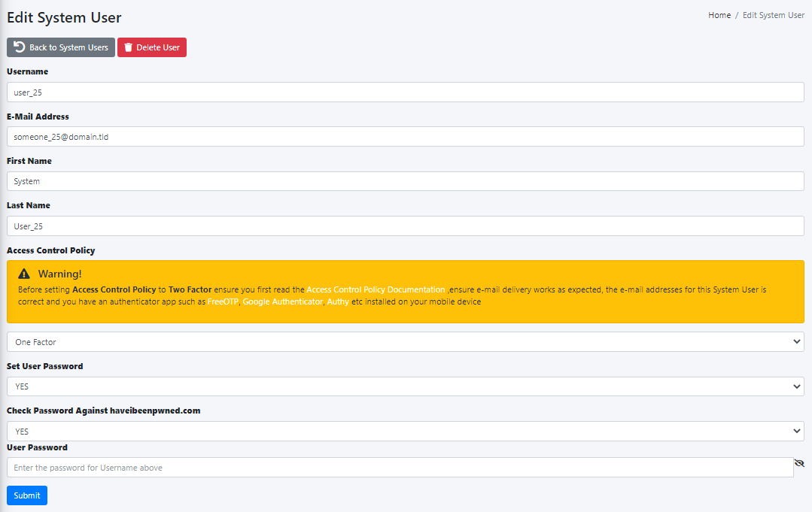Open Access Control Policy Documentation link

(376, 289)
